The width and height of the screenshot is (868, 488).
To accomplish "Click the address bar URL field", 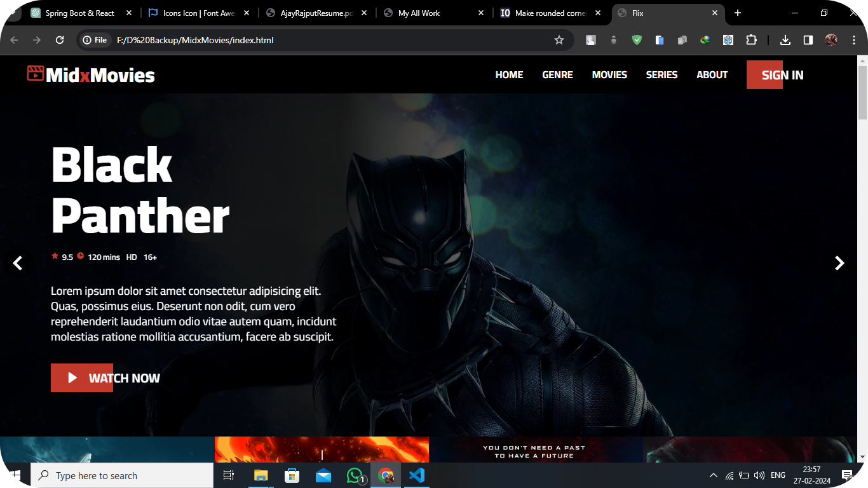I will (x=318, y=40).
